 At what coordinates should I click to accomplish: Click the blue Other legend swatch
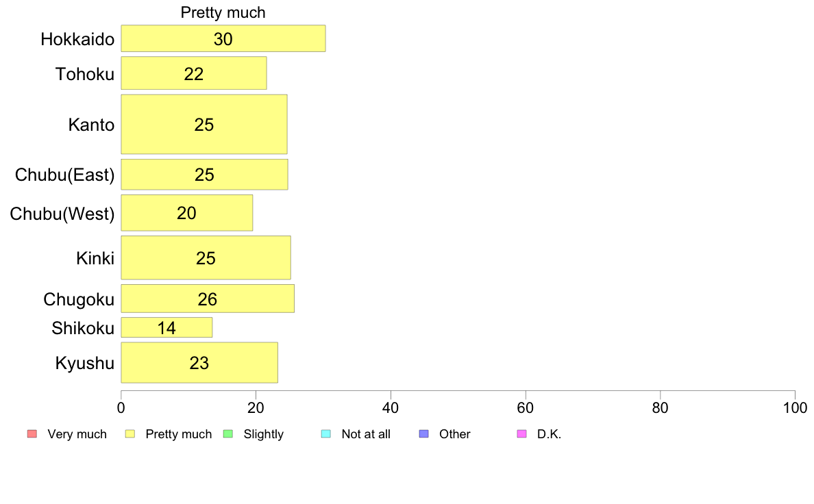[x=424, y=434]
